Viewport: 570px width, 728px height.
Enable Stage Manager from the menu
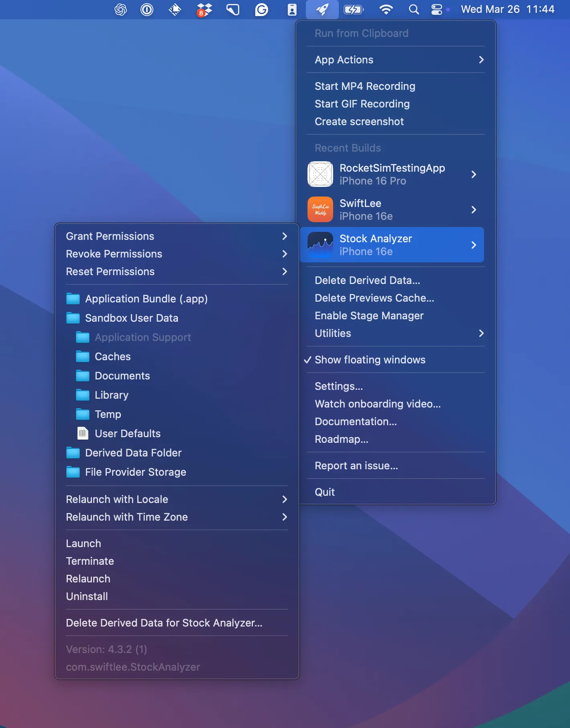tap(369, 316)
